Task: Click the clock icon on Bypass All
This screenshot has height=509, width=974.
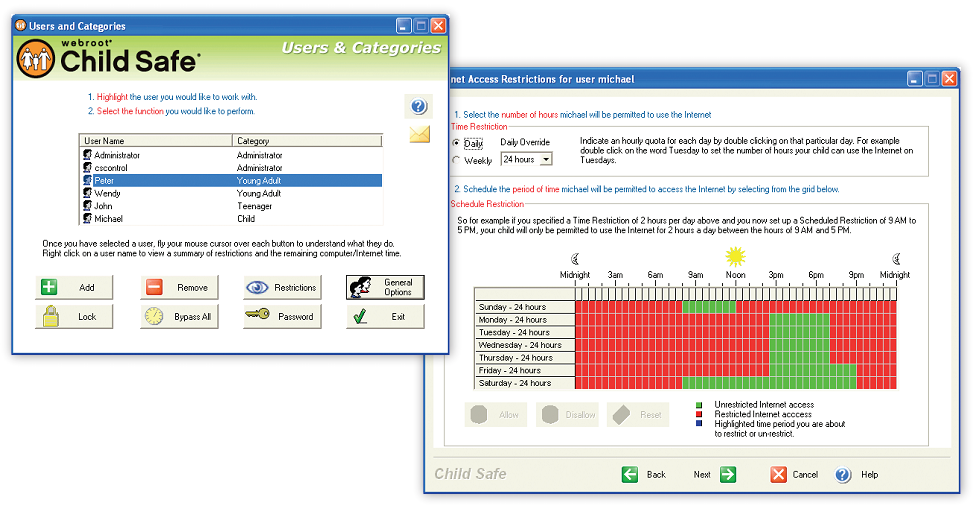Action: (154, 316)
